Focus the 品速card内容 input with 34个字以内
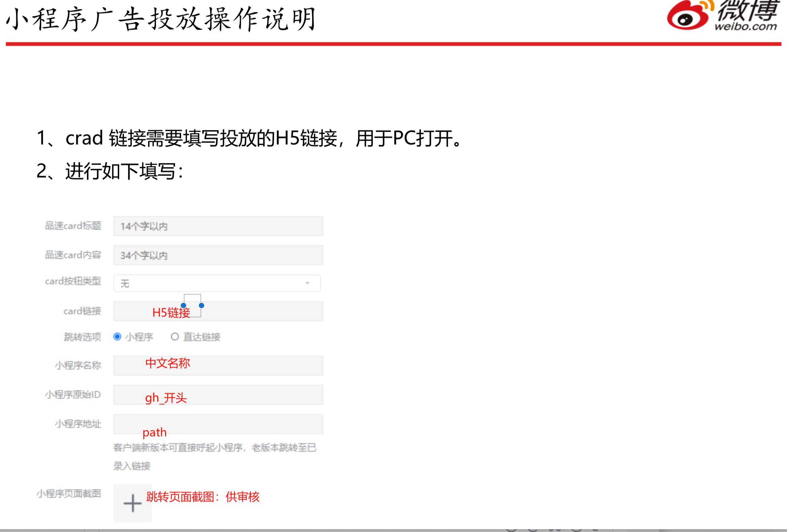The height and width of the screenshot is (532, 787). click(218, 255)
